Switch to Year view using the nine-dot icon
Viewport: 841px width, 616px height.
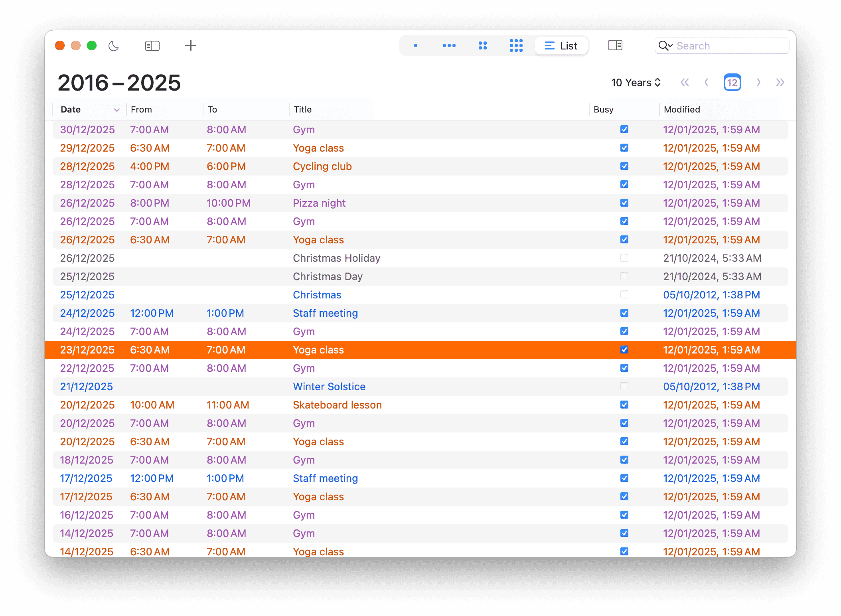[x=516, y=45]
